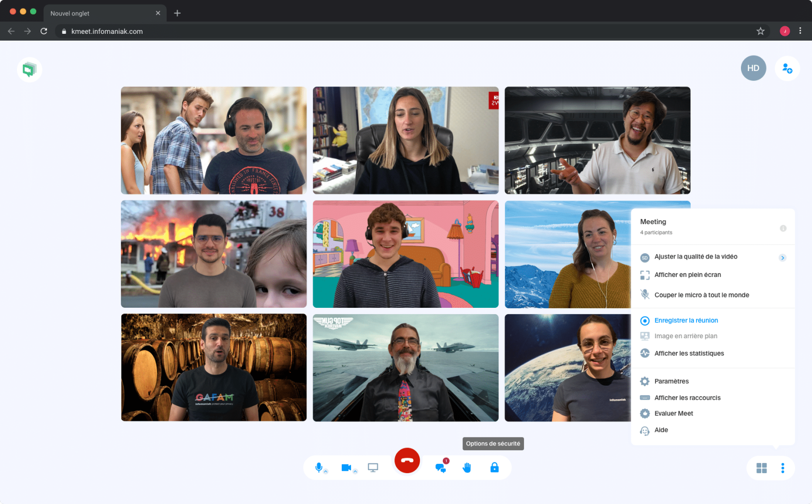Choose Afficher en plein écran
812x504 pixels.
(687, 275)
